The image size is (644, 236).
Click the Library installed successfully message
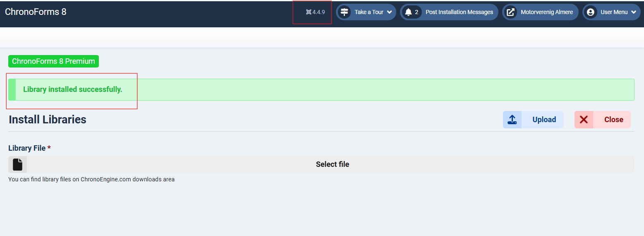(x=73, y=89)
